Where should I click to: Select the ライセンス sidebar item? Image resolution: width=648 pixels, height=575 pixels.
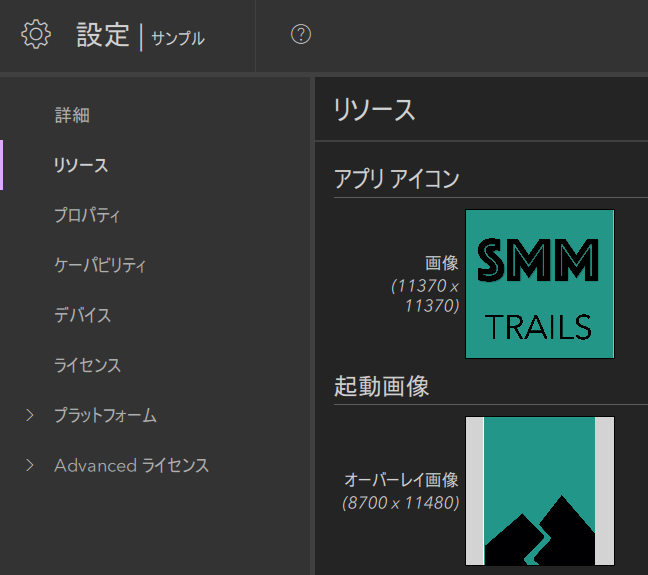click(87, 365)
